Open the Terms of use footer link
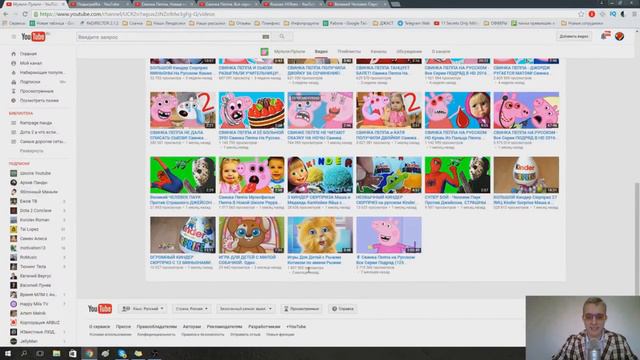Viewport: 640px width, 360px height. tap(110, 334)
